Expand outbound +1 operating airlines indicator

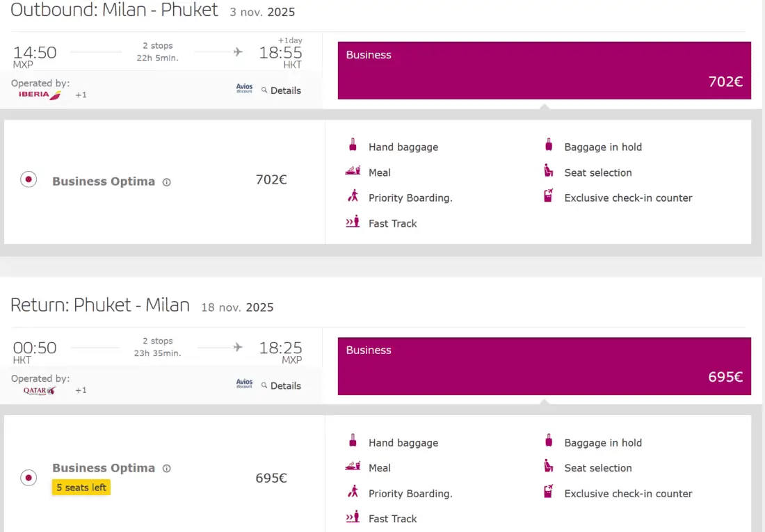81,95
